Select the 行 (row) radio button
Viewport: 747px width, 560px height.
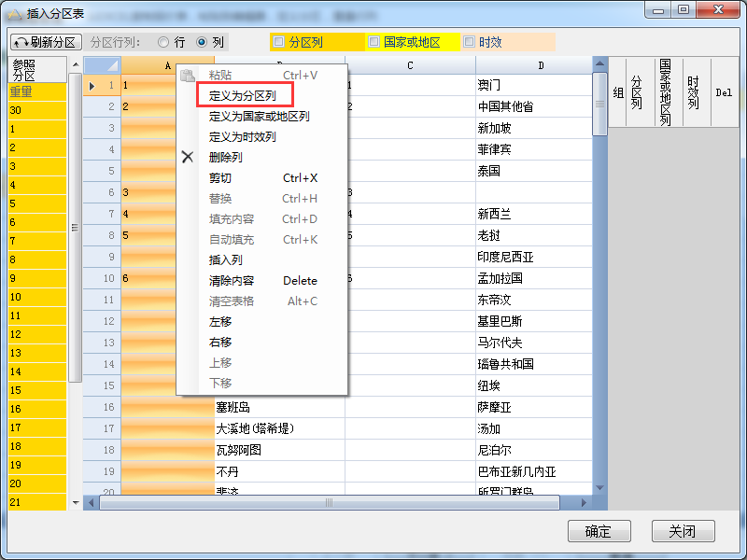163,42
